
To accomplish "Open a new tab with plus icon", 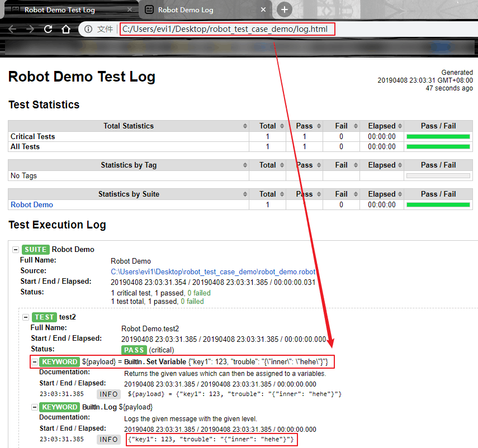I will click(284, 9).
